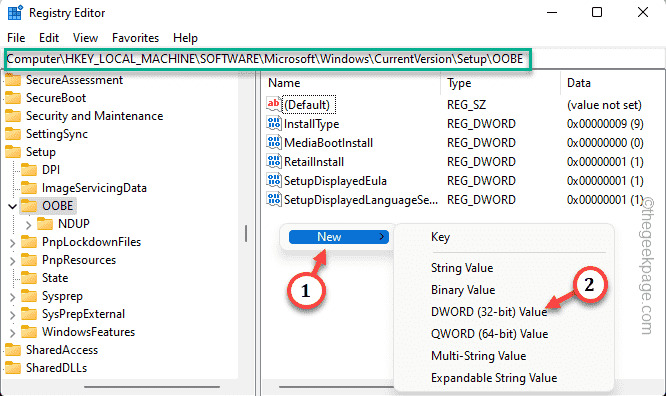Click the ImageServicingData folder icon
666x396 pixels.
(x=29, y=187)
